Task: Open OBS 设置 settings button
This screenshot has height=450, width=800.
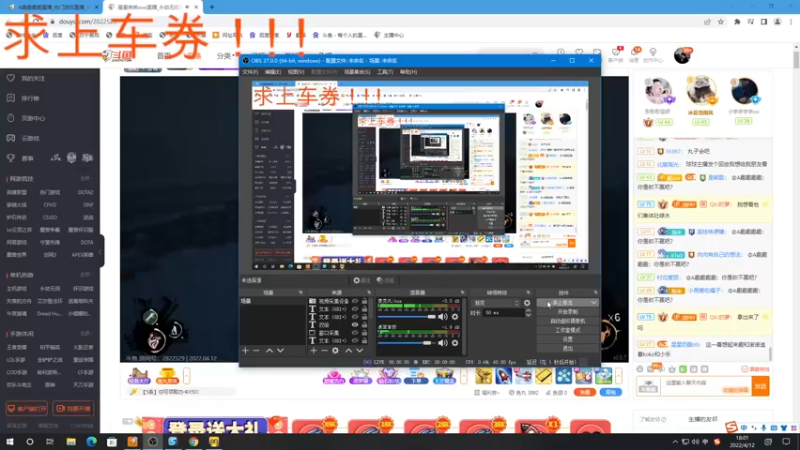Action: click(567, 339)
